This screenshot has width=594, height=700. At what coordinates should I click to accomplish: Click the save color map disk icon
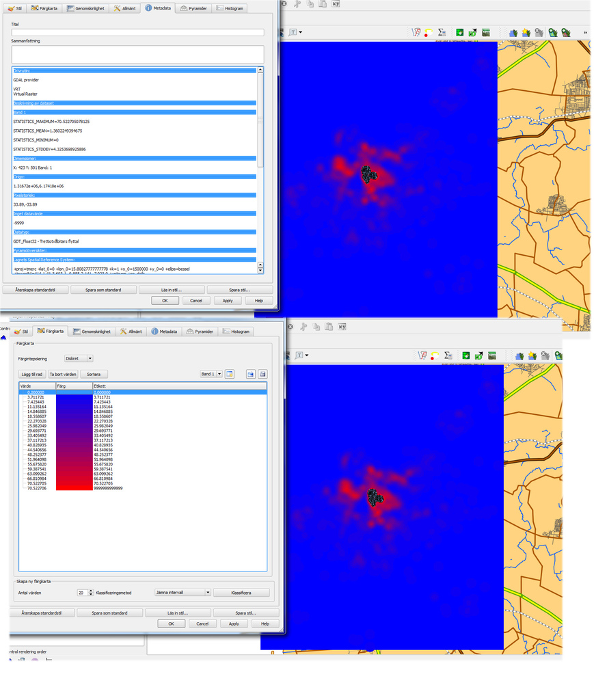(262, 374)
